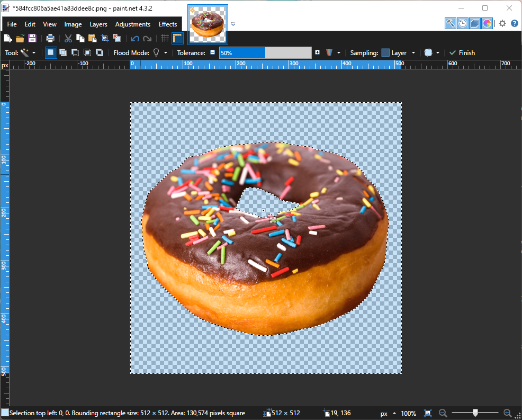522x420 pixels.
Task: Open the image list chevron dropdown
Action: click(233, 24)
